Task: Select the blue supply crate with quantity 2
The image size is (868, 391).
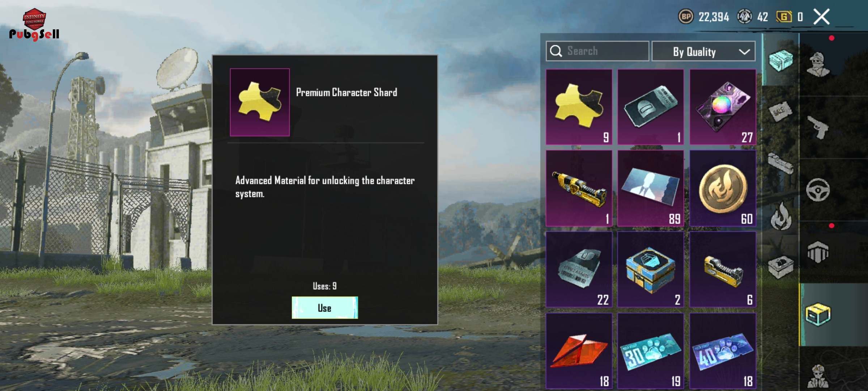Action: pyautogui.click(x=651, y=269)
